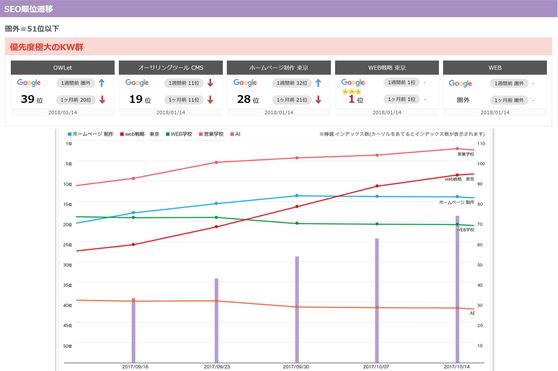The width and height of the screenshot is (558, 371).
Task: Click the SEO順位遷移 title bar text
Action: point(28,9)
